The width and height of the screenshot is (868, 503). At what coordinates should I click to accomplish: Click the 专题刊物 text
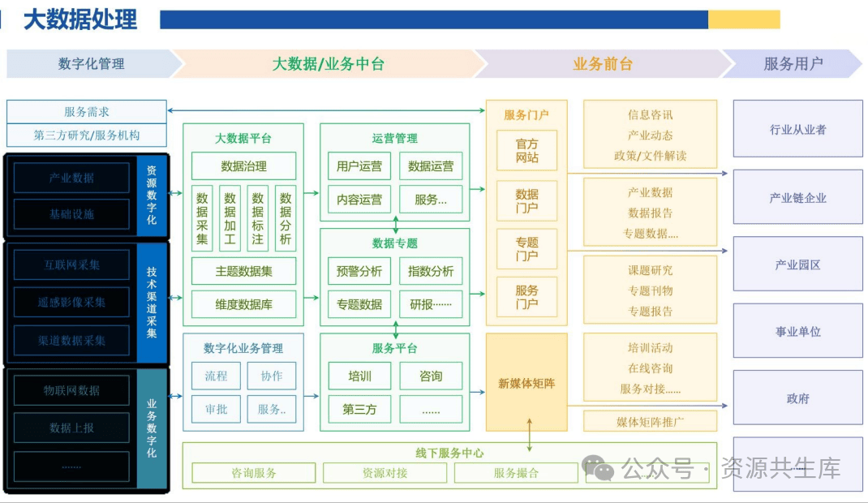click(651, 290)
